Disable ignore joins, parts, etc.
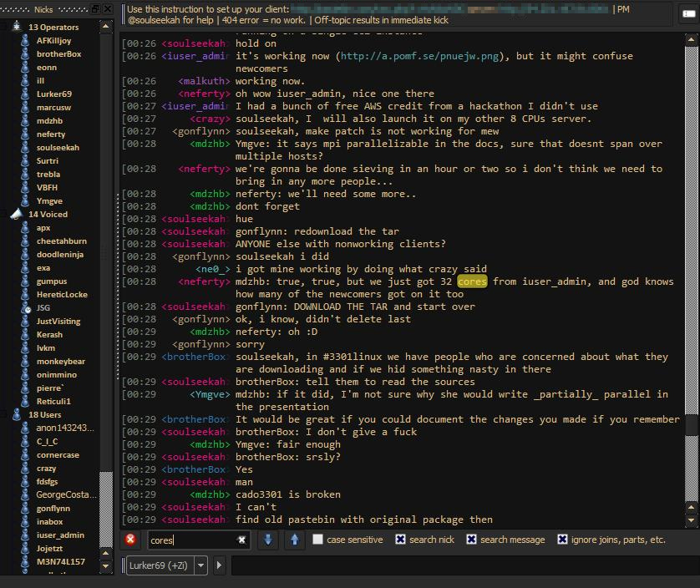This screenshot has width=700, height=588. (563, 540)
